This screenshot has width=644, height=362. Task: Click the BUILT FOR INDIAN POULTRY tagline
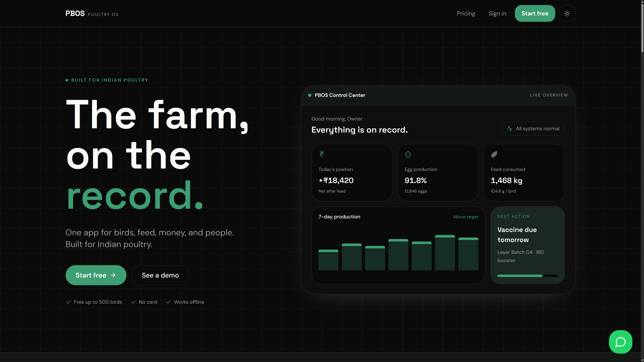coord(110,80)
